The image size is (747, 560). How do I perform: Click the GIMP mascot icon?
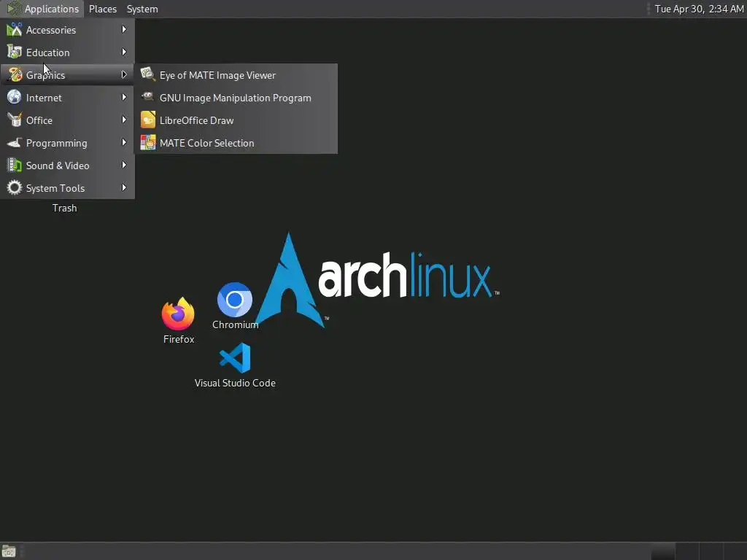point(147,97)
